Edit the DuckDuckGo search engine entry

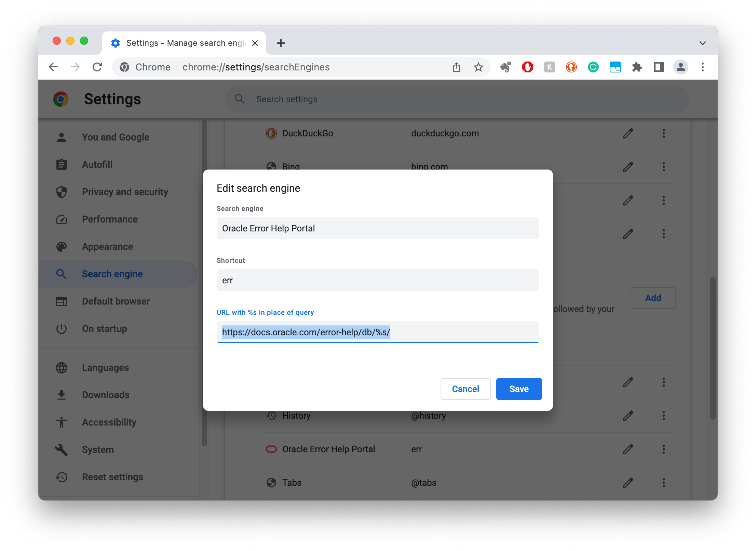(x=628, y=133)
